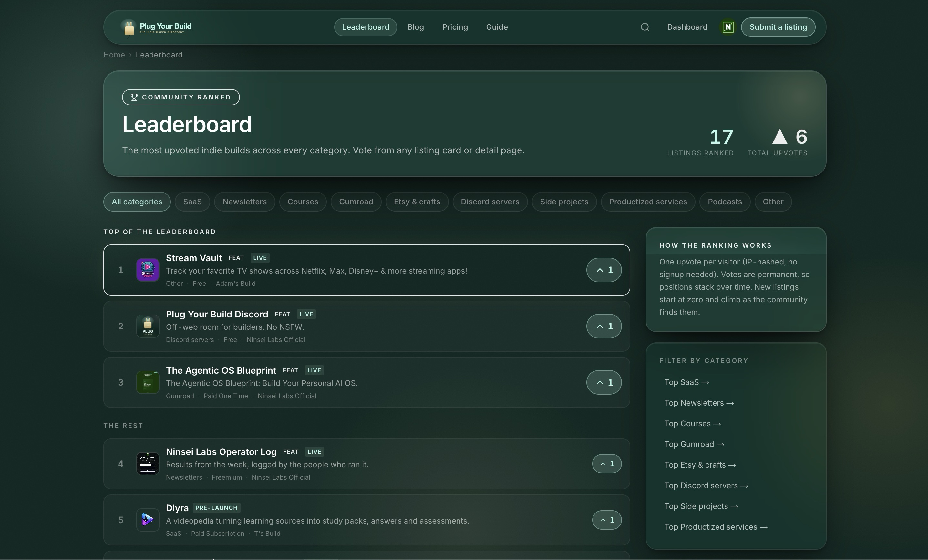Filter by Productized services chip
Image resolution: width=928 pixels, height=560 pixels.
[648, 202]
